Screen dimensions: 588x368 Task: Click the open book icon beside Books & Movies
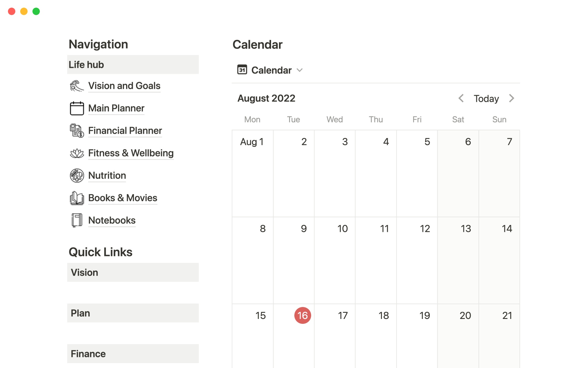click(x=77, y=198)
